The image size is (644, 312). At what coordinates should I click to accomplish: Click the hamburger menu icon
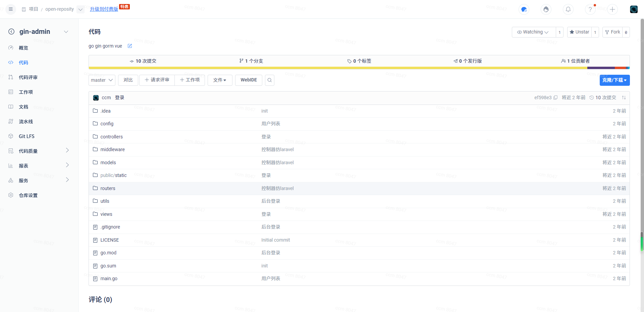[x=11, y=9]
